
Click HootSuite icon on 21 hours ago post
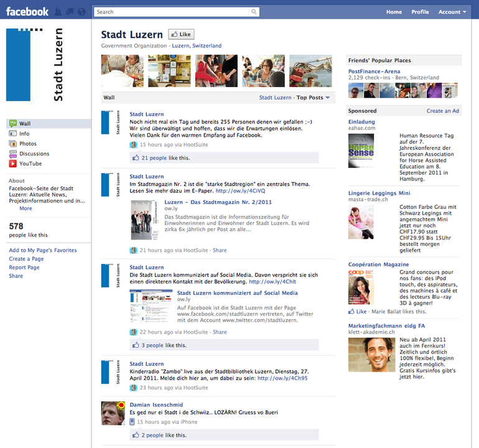[133, 250]
